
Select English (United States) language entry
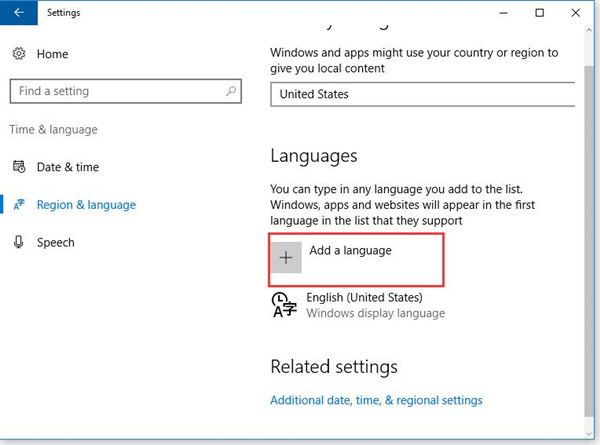pos(364,297)
